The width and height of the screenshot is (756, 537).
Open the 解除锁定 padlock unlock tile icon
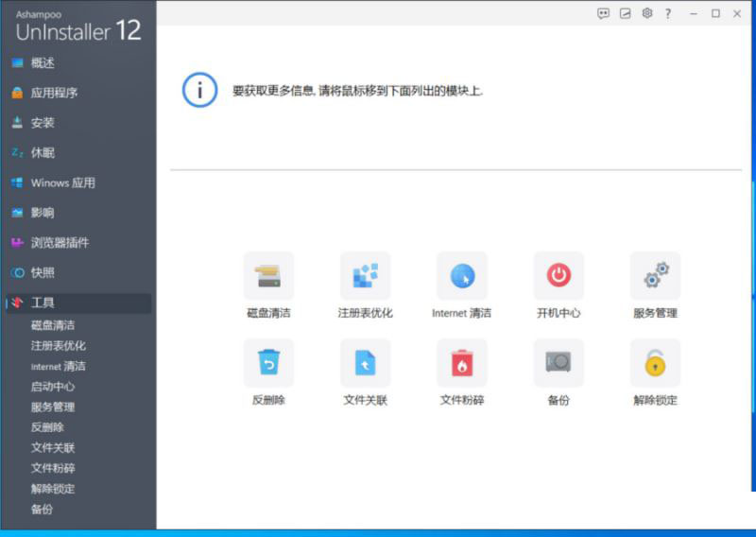pyautogui.click(x=655, y=362)
